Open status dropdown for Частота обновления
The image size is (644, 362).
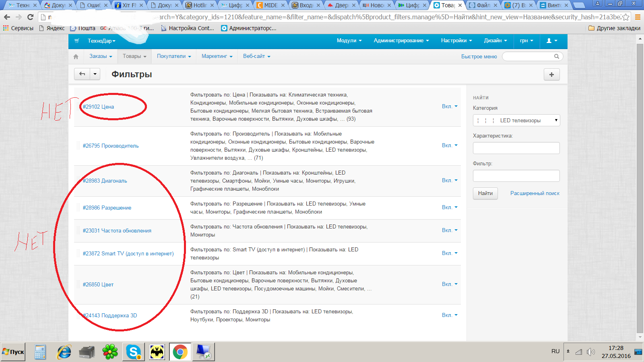tap(450, 230)
